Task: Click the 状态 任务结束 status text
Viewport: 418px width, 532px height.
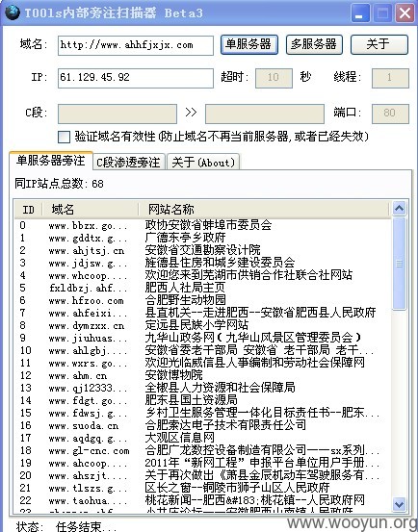Action: point(66,526)
